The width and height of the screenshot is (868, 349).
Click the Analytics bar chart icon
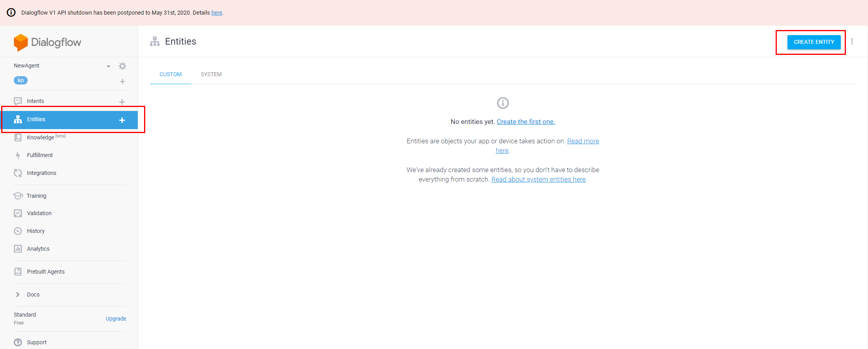(18, 249)
